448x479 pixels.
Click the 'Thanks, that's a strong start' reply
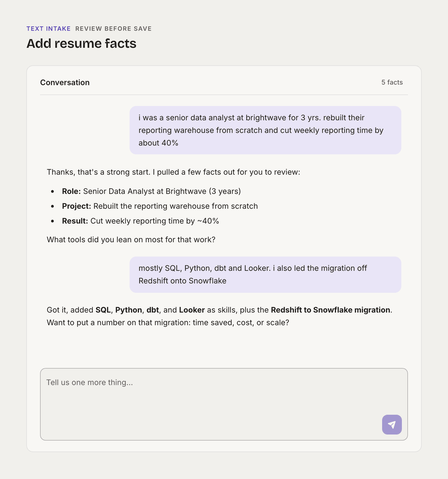pos(173,172)
